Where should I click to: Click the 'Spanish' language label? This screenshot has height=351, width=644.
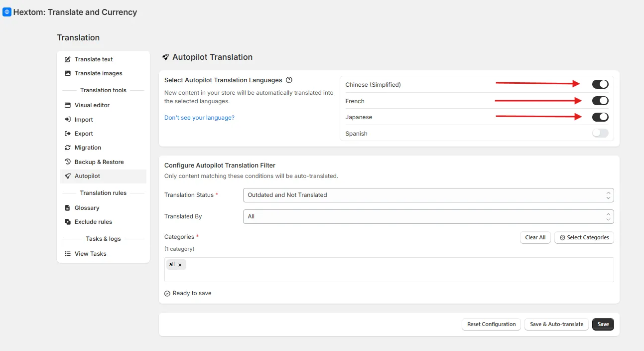(x=357, y=134)
